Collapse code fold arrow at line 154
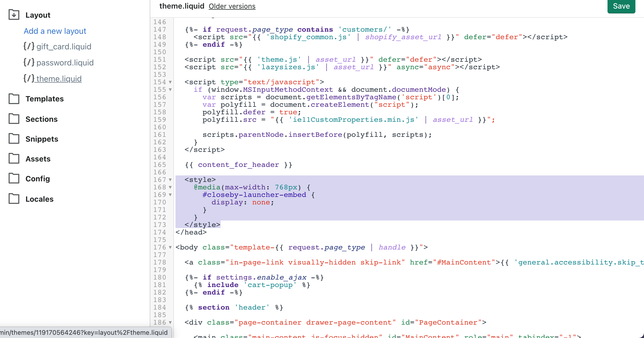Image resolution: width=644 pixels, height=338 pixels. (170, 82)
